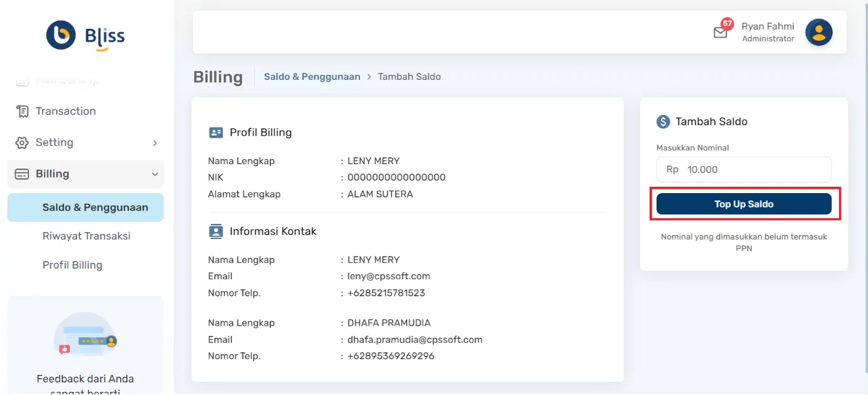Click the Setting gear icon
The width and height of the screenshot is (868, 395).
(x=23, y=142)
